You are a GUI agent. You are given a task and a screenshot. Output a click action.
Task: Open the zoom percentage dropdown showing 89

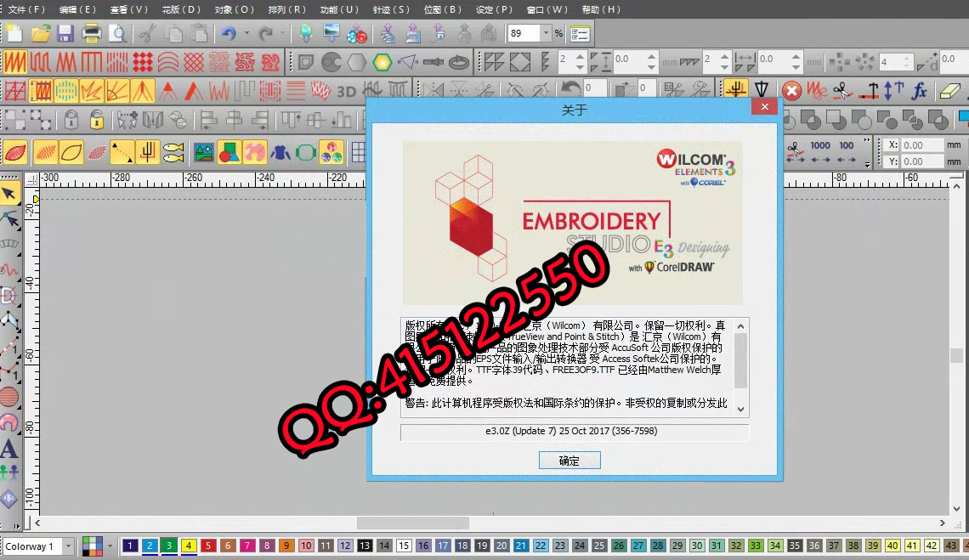(x=545, y=33)
